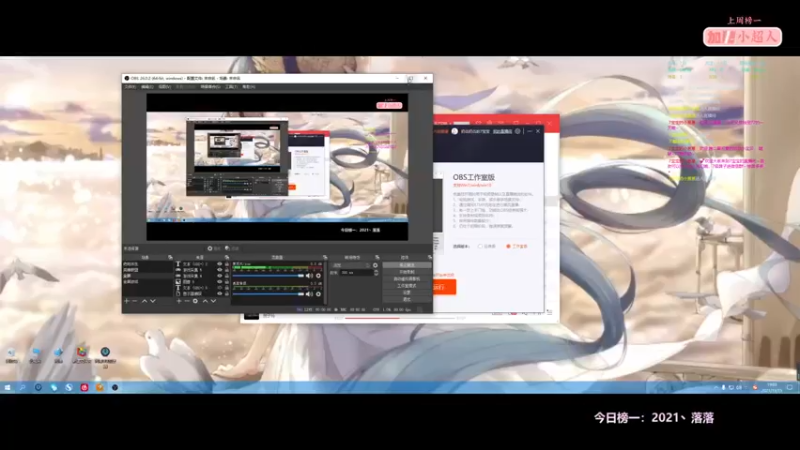Image resolution: width=800 pixels, height=450 pixels.
Task: Remove selected source with the Sources minus icon
Action: [187, 301]
